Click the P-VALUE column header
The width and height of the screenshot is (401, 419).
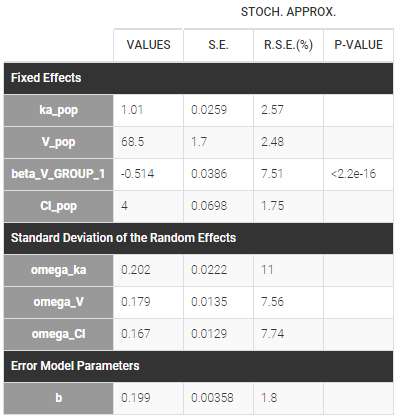coord(358,45)
